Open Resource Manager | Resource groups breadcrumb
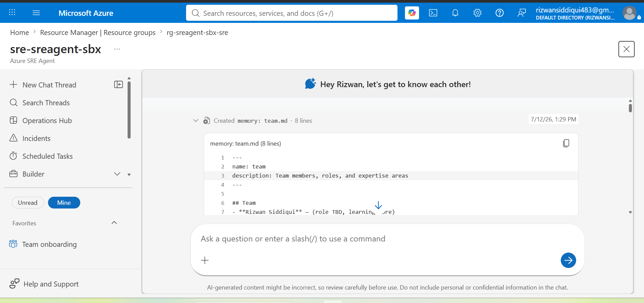The image size is (644, 303). tap(98, 32)
